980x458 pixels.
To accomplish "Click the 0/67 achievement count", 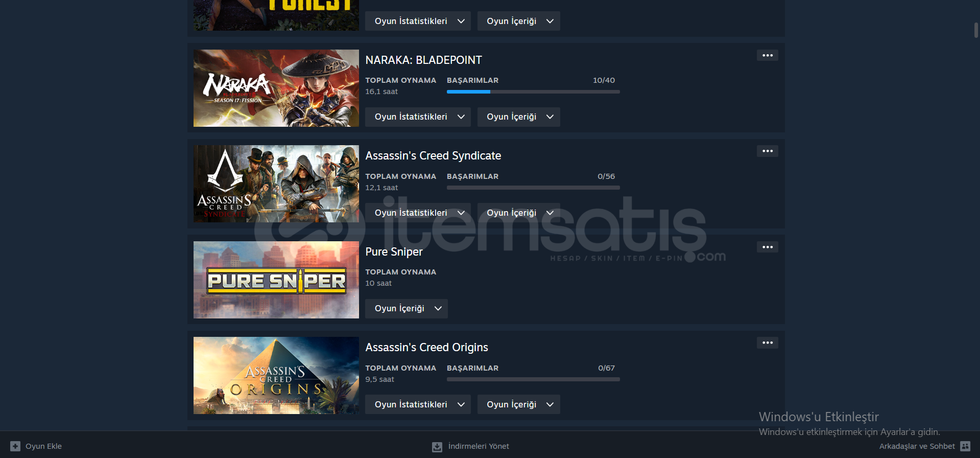I will pyautogui.click(x=606, y=368).
